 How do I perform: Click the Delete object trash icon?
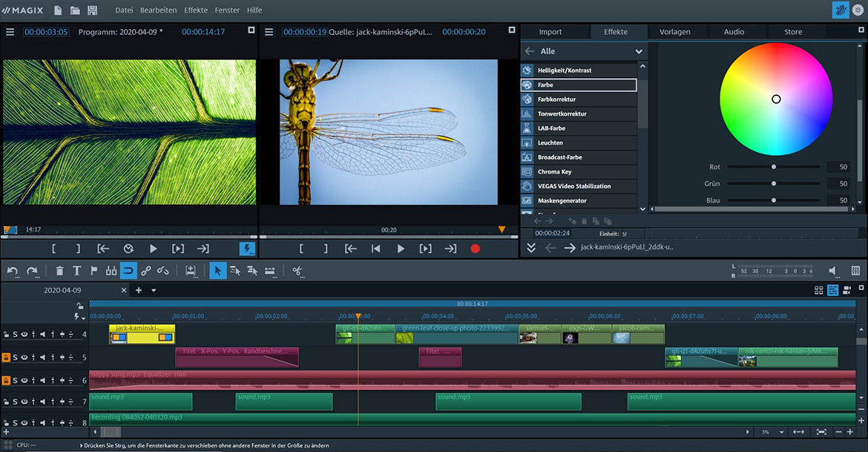click(59, 271)
